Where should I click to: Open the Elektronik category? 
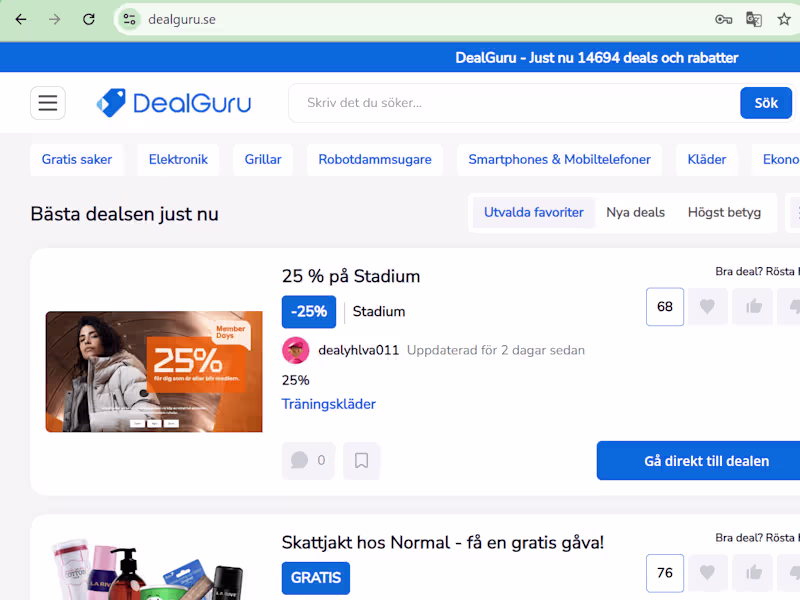click(179, 160)
